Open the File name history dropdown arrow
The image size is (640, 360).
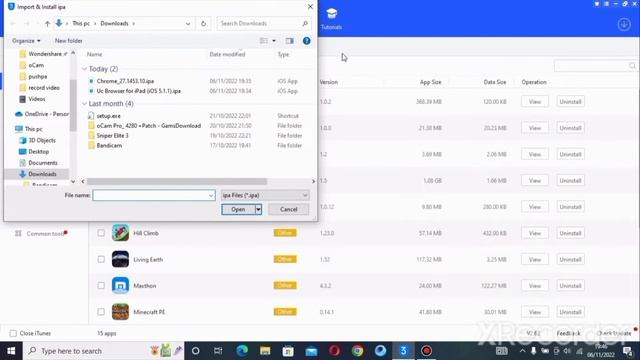pos(211,196)
